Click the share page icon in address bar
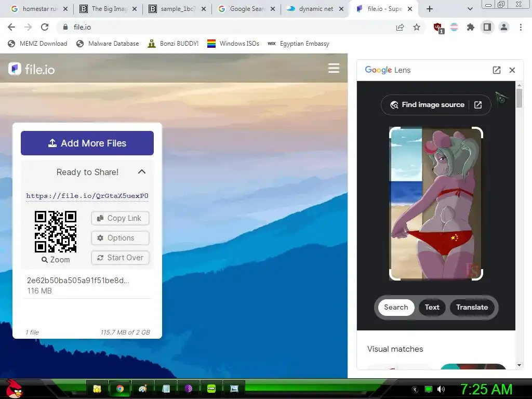532x399 pixels. [400, 27]
